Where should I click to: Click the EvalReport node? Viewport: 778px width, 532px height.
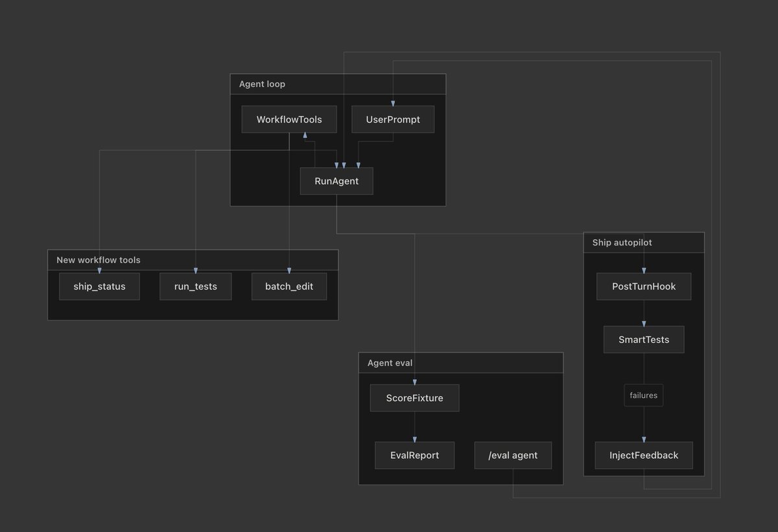click(x=415, y=456)
